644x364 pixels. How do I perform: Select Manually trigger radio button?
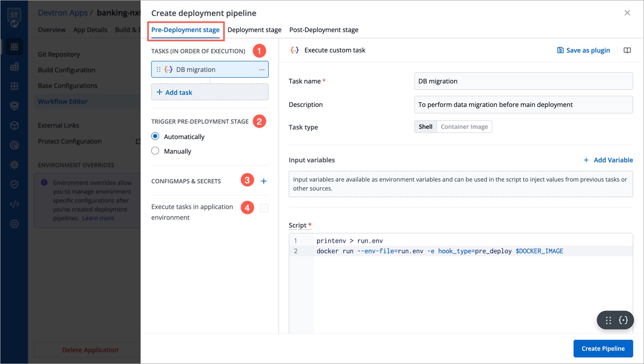coord(155,151)
